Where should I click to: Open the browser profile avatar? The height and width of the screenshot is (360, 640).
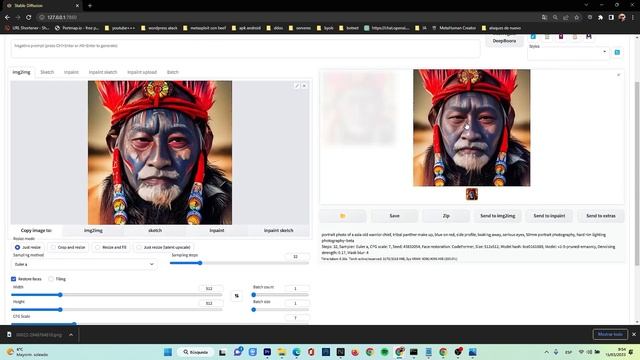click(622, 17)
